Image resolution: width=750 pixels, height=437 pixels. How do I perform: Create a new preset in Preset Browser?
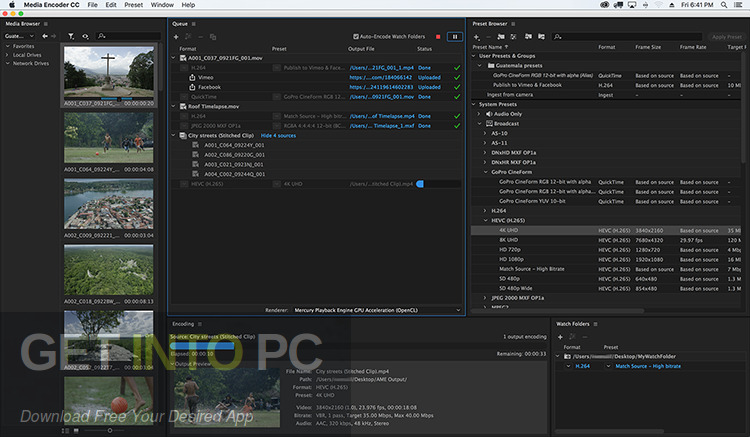[476, 37]
